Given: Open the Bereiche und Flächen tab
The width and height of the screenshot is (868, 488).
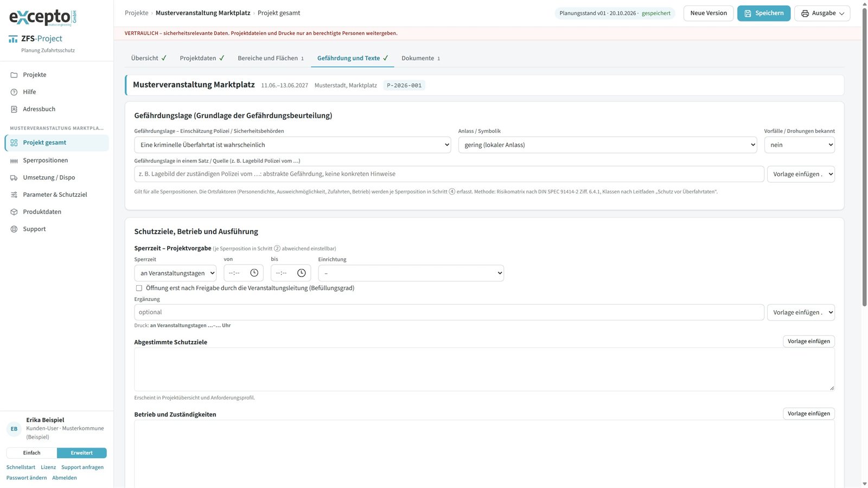Looking at the screenshot, I should tap(271, 58).
